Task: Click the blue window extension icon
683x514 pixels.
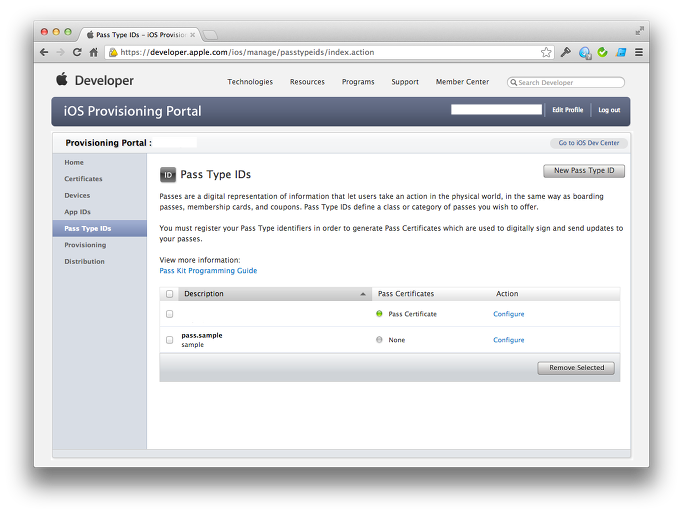Action: (x=621, y=52)
